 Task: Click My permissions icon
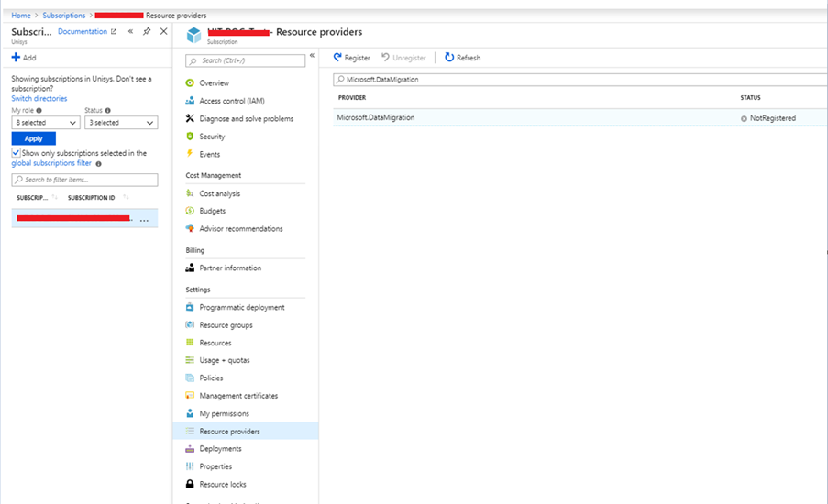coord(190,413)
